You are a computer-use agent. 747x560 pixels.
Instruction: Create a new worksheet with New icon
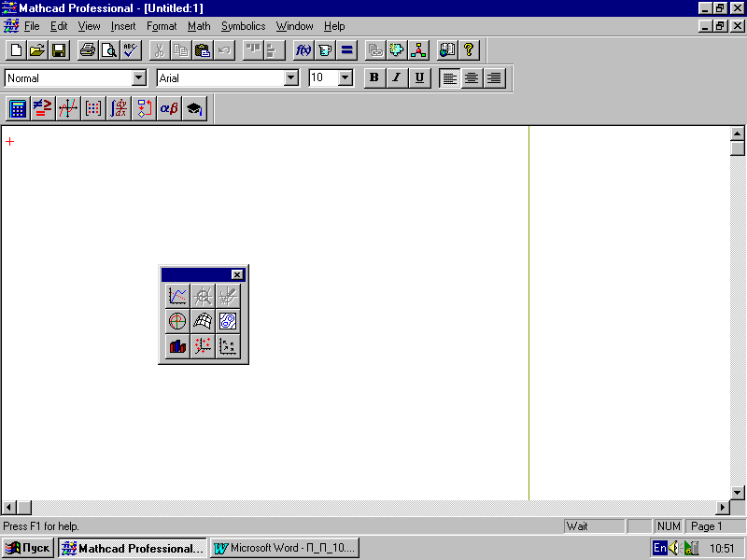[16, 50]
